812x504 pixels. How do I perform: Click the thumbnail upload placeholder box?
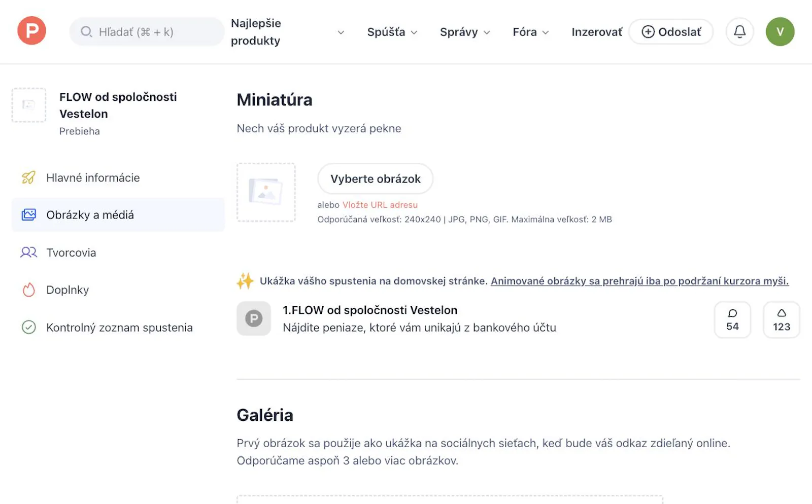click(266, 192)
